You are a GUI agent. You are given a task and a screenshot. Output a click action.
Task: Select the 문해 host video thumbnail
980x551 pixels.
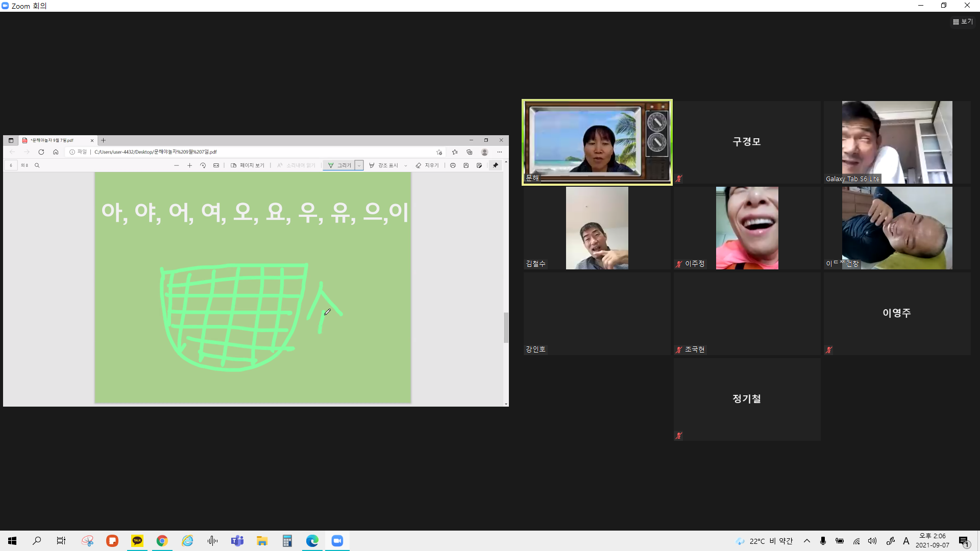(x=597, y=142)
